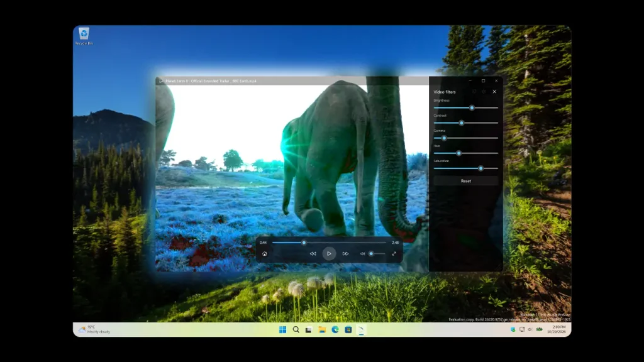Open taskbar Search
This screenshot has width=644, height=362.
tap(296, 329)
